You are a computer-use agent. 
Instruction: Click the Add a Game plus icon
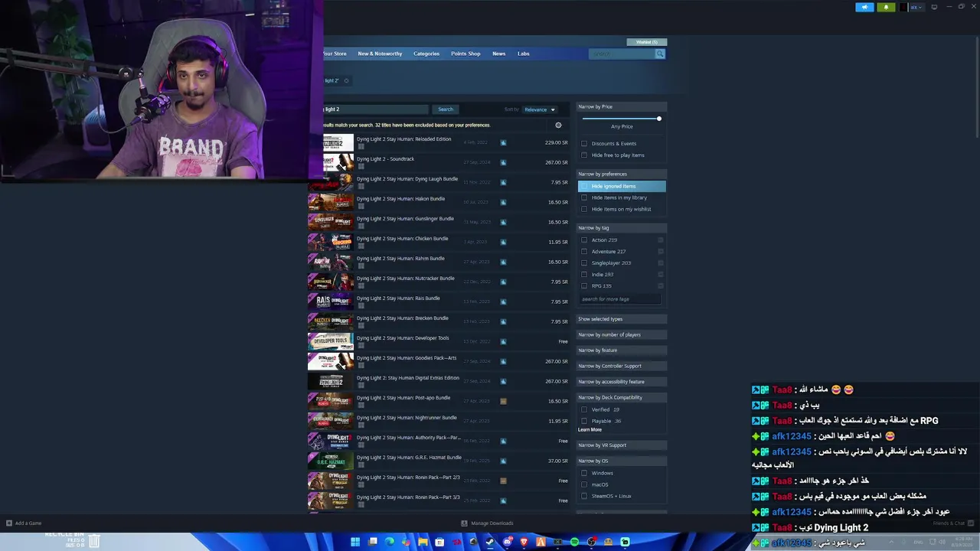pyautogui.click(x=9, y=523)
